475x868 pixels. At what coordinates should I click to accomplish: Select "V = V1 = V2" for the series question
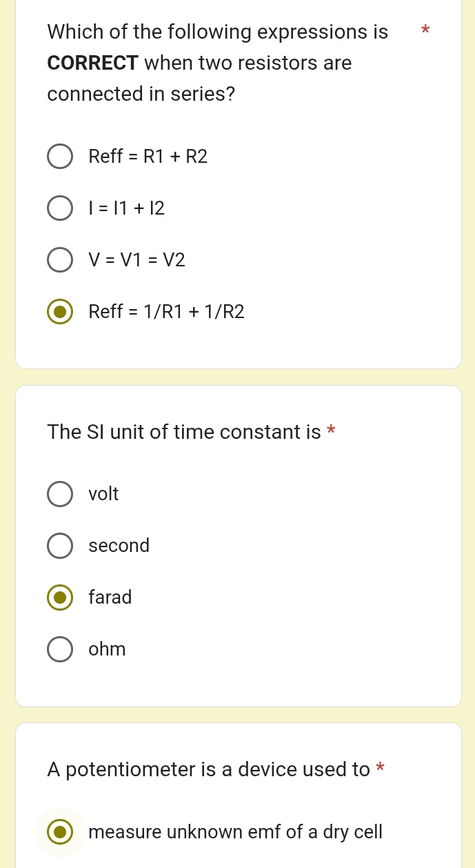tap(60, 259)
